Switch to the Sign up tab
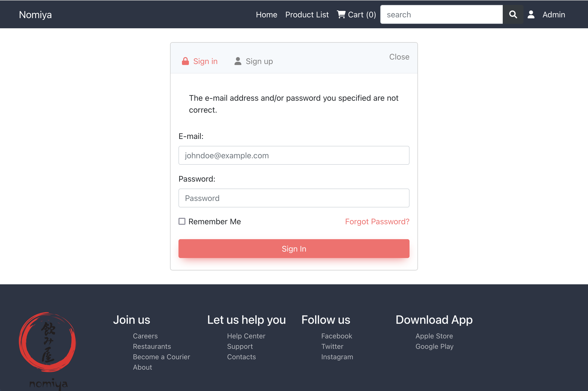588x391 pixels. tap(259, 61)
